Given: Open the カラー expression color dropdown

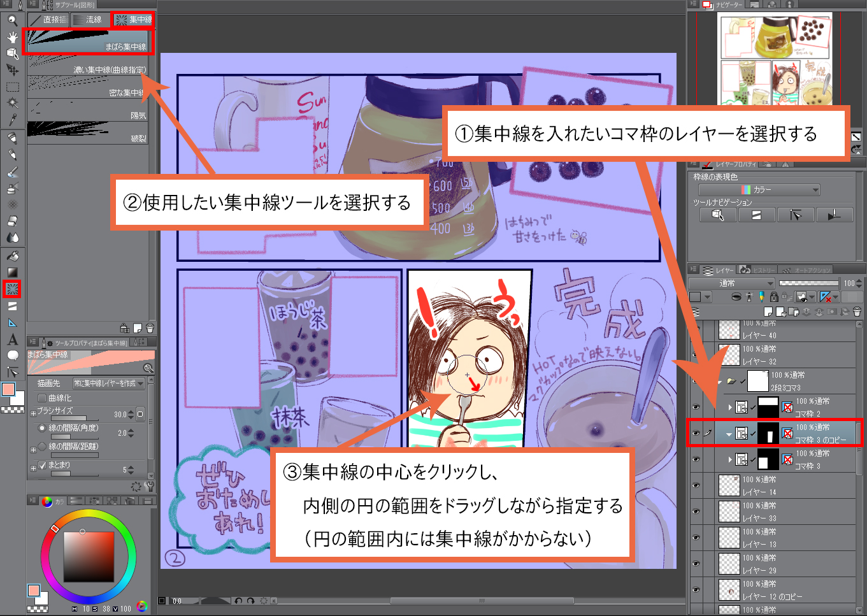Looking at the screenshot, I should (759, 190).
